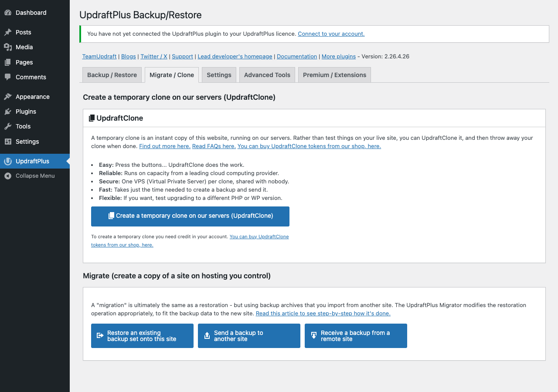
Task: Click the Dashboard gauge icon in sidebar
Action: click(8, 13)
